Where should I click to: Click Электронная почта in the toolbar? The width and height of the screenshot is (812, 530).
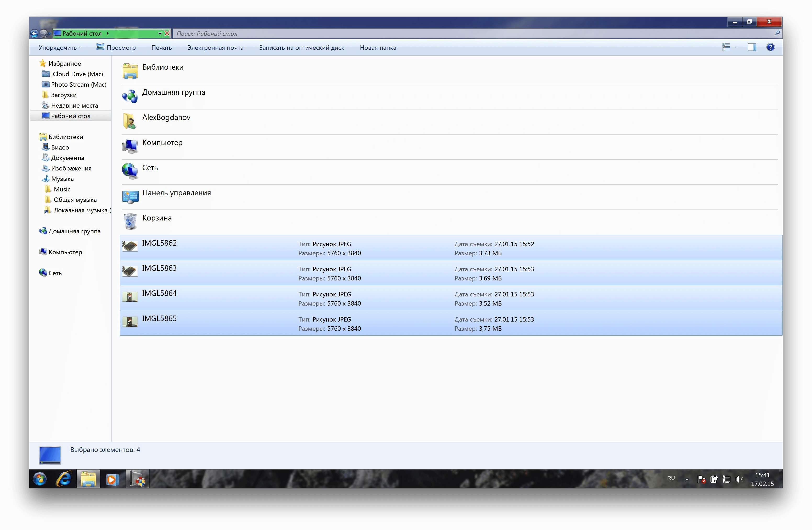[x=215, y=48]
